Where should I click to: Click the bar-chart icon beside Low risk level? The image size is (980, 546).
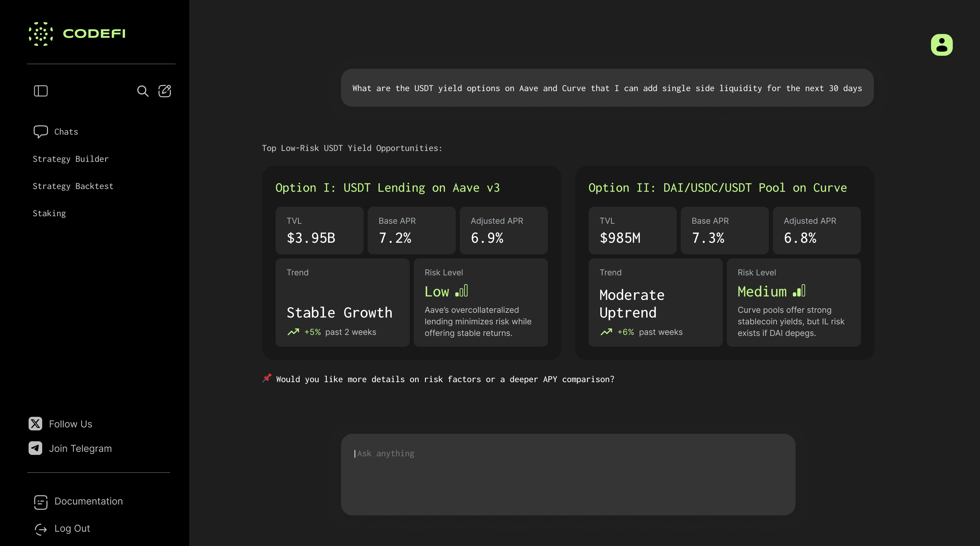coord(462,291)
